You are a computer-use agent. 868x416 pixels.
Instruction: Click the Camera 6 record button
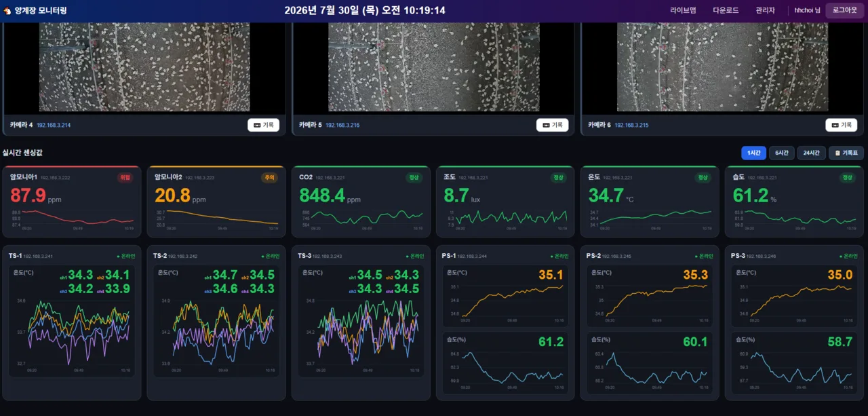click(x=841, y=125)
